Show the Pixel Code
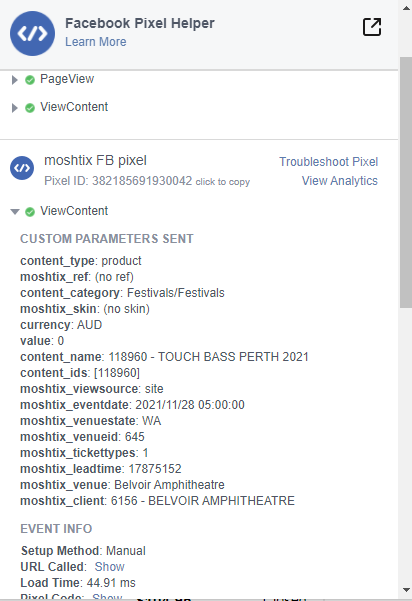 pyautogui.click(x=107, y=597)
